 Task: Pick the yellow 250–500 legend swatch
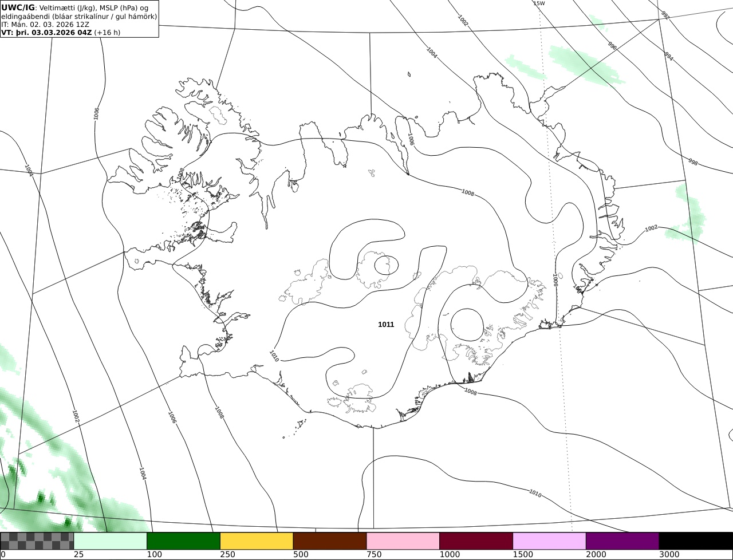click(x=257, y=541)
